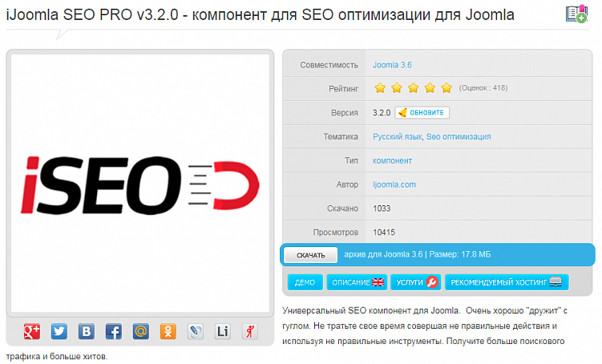Click the iSEO product logo image
Screen dimensions: 602x364
click(x=140, y=184)
